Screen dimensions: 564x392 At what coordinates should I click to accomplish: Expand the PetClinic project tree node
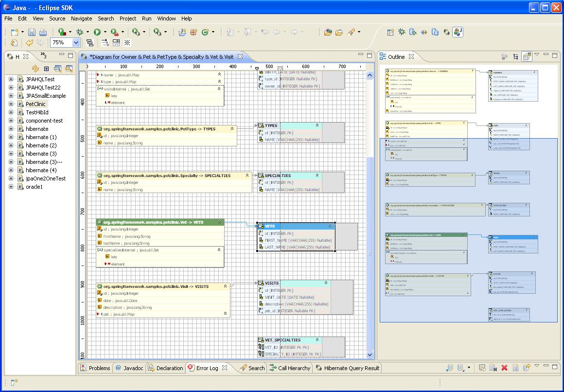click(x=11, y=104)
